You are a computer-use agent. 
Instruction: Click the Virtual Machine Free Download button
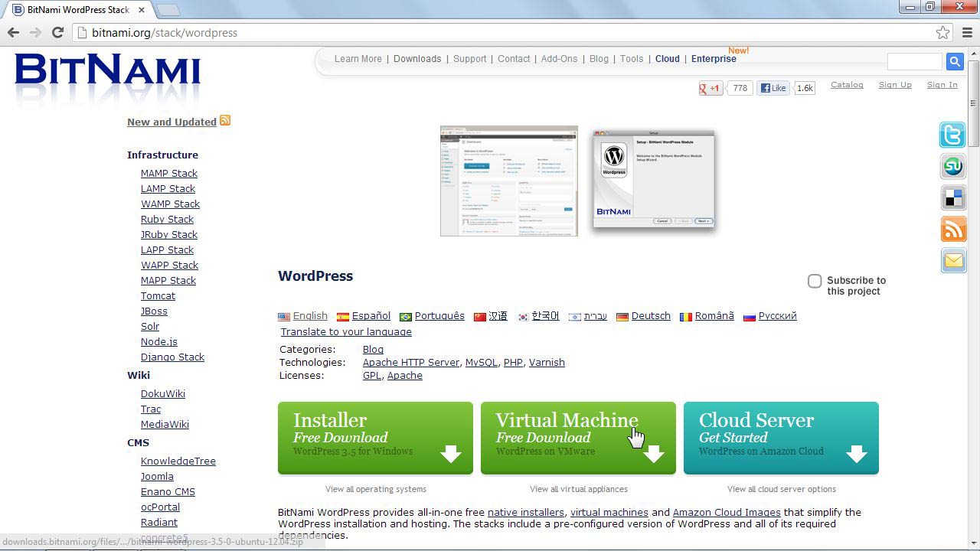578,438
